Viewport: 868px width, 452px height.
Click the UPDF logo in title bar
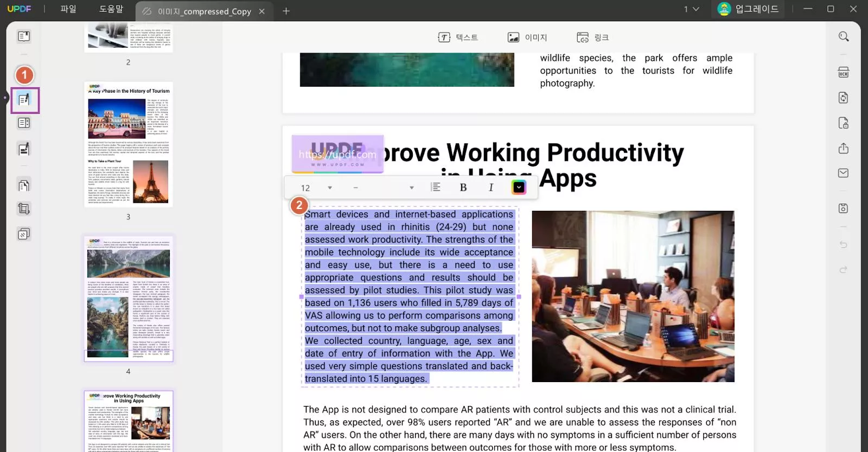[19, 9]
